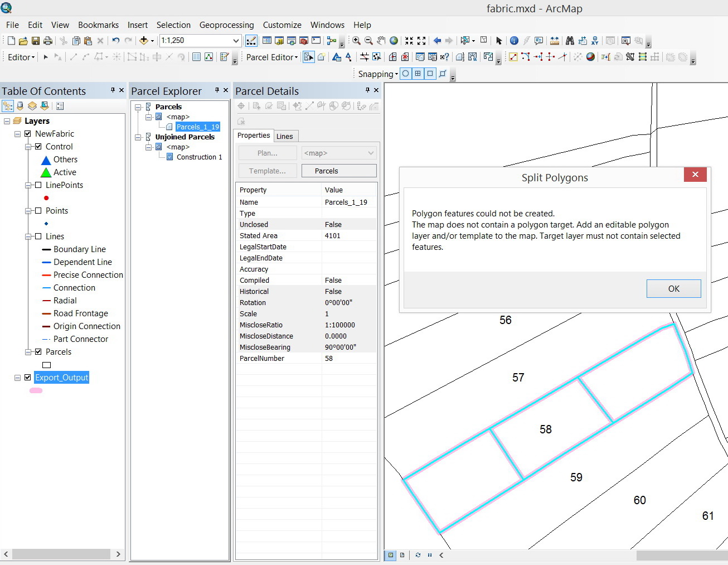
Task: Uncheck the NewFabric layer
Action: [x=28, y=134]
